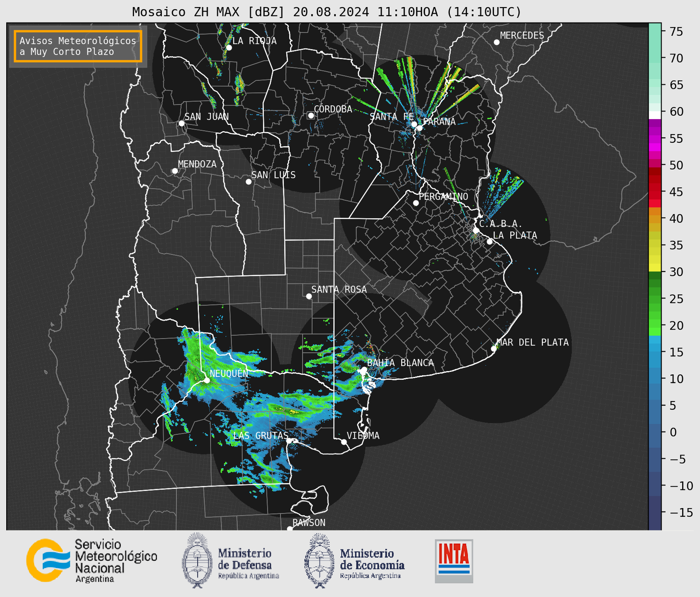The image size is (700, 597).
Task: Click the Mercedes city dot
Action: [497, 42]
